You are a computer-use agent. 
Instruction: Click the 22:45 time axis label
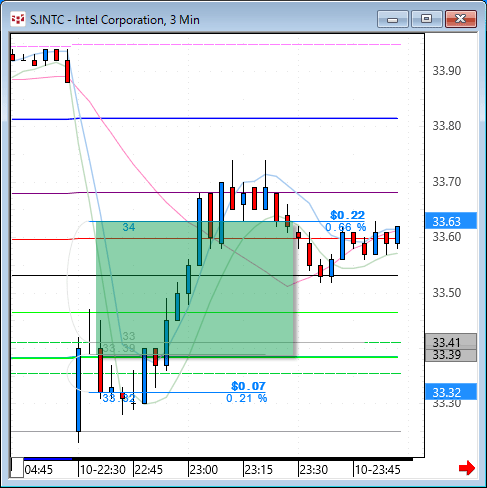point(149,470)
